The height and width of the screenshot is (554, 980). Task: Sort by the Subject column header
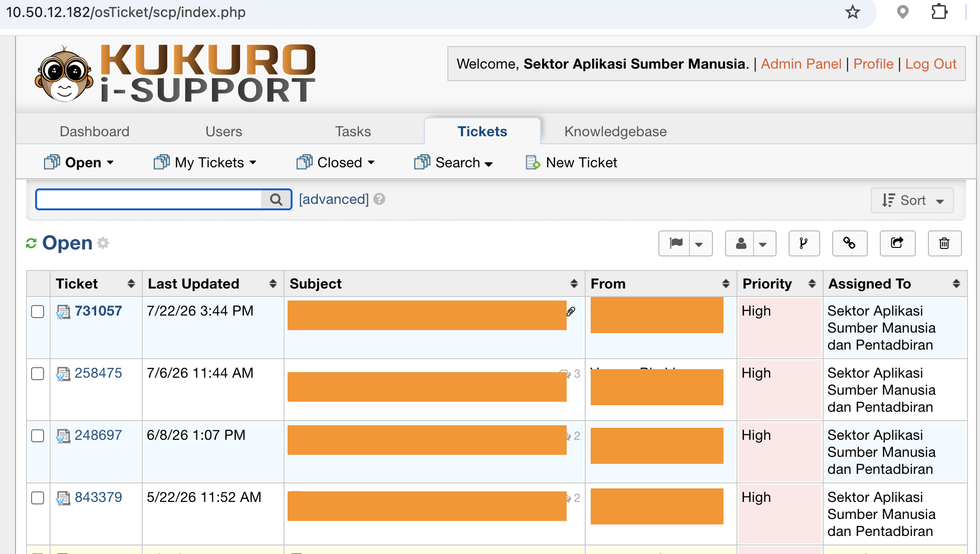pos(434,284)
